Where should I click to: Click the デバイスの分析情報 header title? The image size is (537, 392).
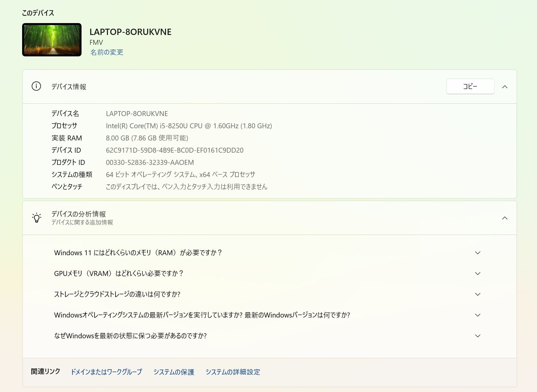[x=79, y=214]
